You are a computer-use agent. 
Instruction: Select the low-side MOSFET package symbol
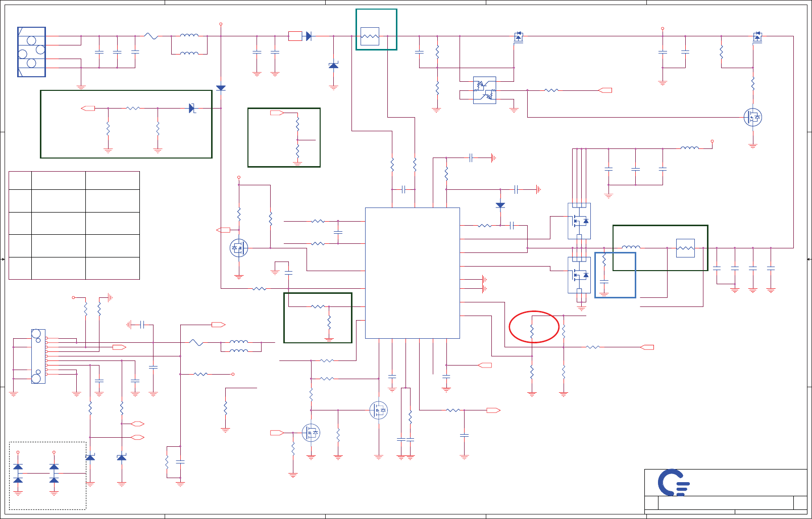[x=579, y=275]
